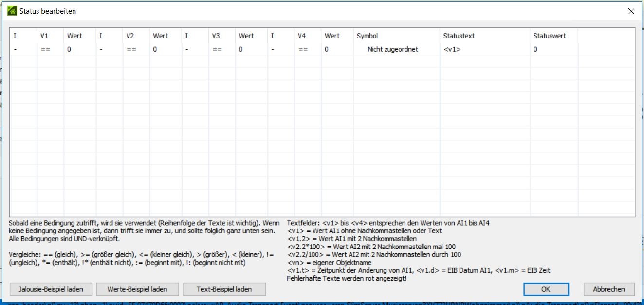Viewport: 644px width, 305px height.
Task: Select the V1 column header
Action: [45, 36]
